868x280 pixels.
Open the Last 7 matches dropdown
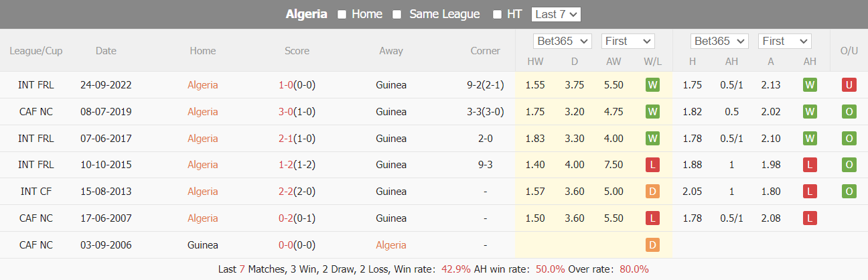(556, 14)
